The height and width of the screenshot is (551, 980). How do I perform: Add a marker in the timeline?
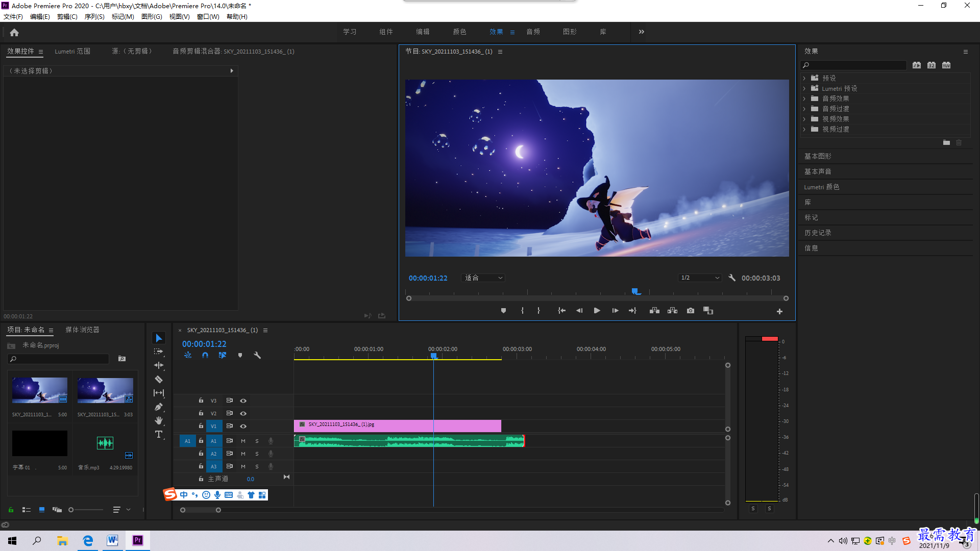[240, 355]
